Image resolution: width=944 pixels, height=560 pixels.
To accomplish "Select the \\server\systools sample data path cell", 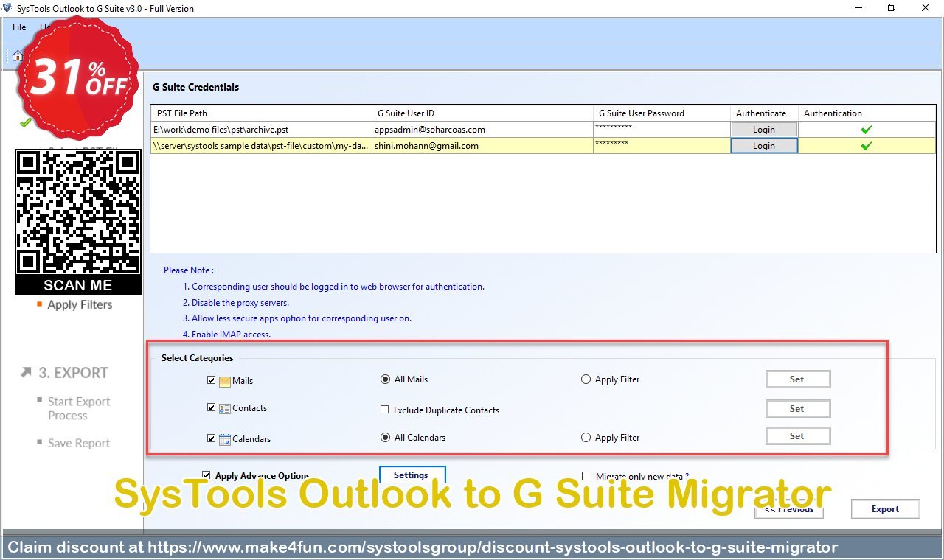I will pyautogui.click(x=262, y=146).
